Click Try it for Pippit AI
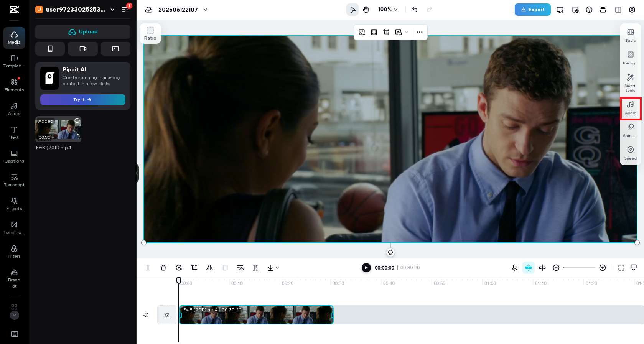Screen dimensions: 644x344 [x=83, y=100]
